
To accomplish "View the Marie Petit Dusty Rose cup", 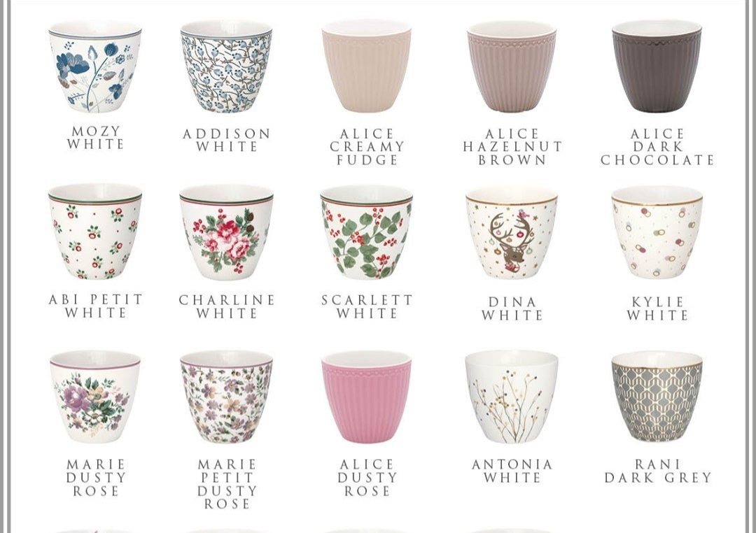I will click(x=226, y=397).
